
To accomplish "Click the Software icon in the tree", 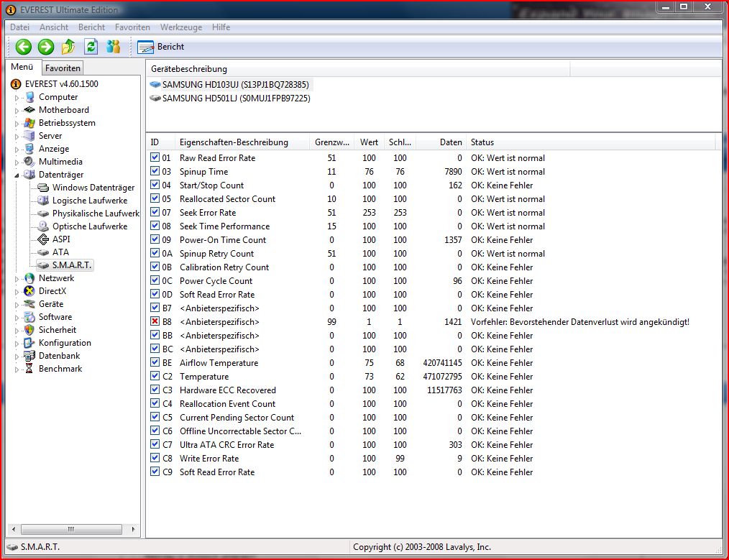I will tap(29, 317).
